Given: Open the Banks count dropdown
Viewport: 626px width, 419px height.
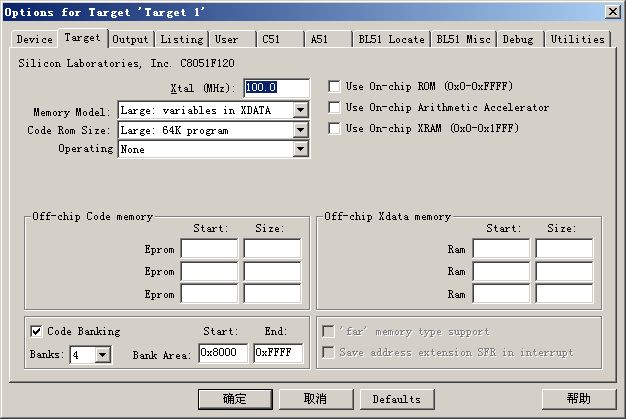Looking at the screenshot, I should coord(104,354).
